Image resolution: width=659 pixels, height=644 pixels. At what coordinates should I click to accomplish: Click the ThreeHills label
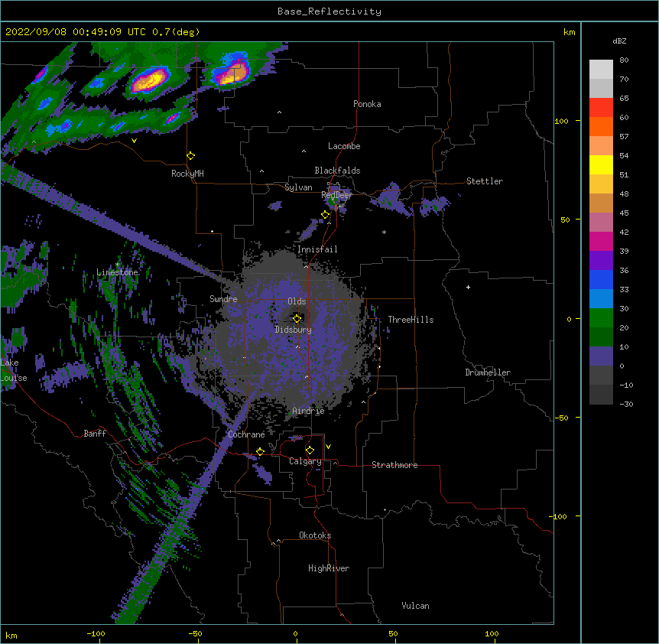coord(411,320)
